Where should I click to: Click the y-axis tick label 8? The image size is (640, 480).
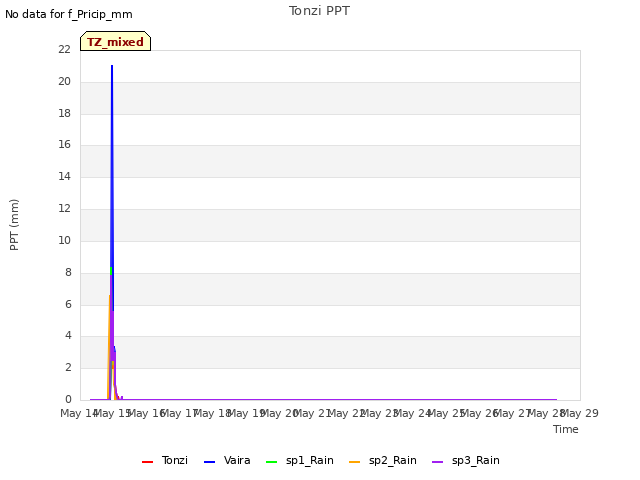pos(68,272)
